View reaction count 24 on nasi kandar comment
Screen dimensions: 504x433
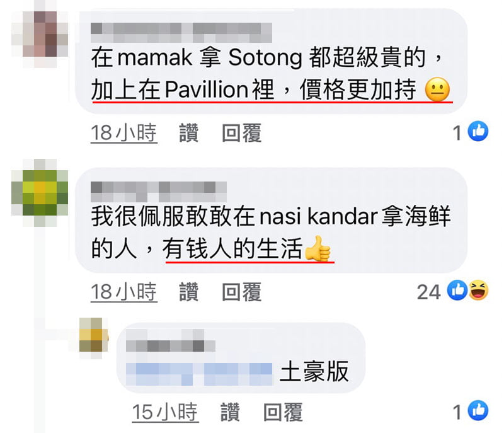(x=428, y=292)
